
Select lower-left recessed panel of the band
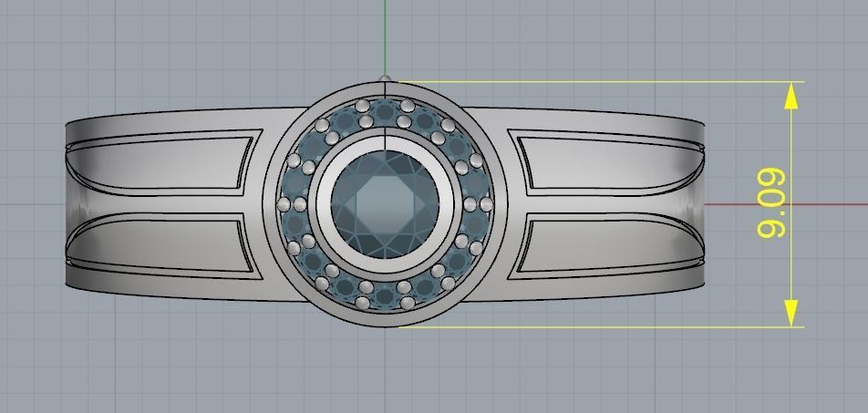tap(159, 246)
